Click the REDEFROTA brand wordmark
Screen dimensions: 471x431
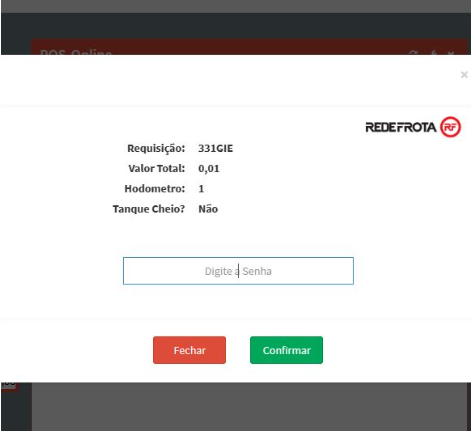[401, 127]
